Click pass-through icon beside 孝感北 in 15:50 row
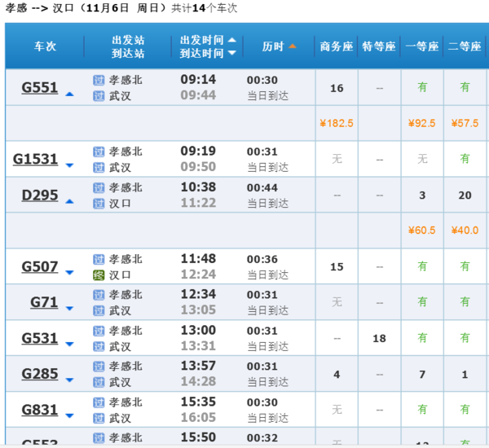The width and height of the screenshot is (489, 448). (x=99, y=437)
